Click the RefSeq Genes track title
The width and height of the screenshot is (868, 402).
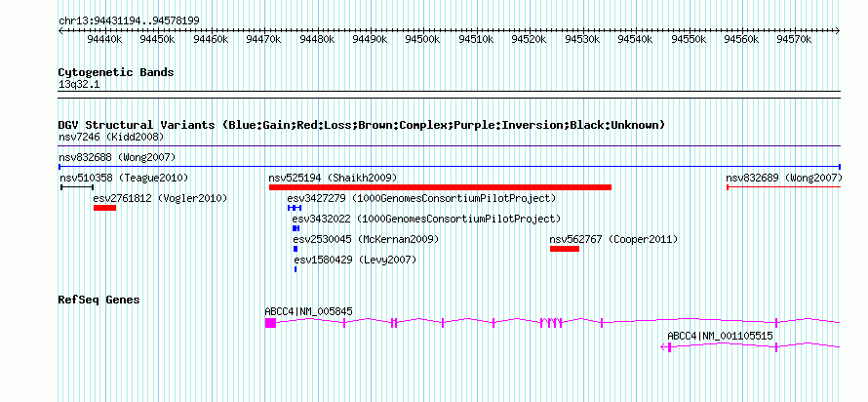[99, 301]
